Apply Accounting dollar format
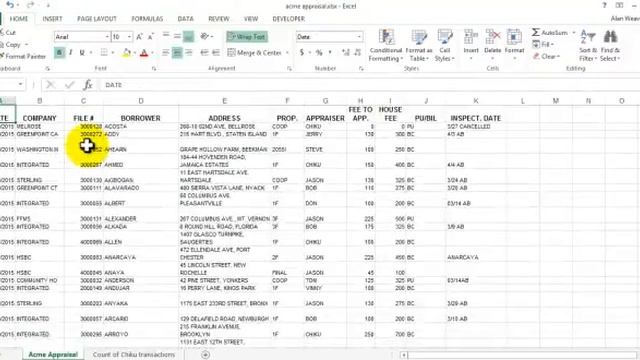The height and width of the screenshot is (360, 640). click(x=302, y=53)
